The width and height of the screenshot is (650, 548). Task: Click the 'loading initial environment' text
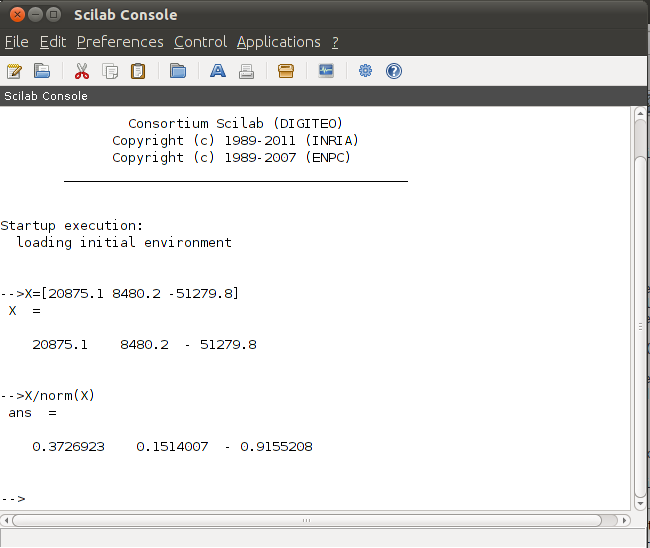point(124,242)
